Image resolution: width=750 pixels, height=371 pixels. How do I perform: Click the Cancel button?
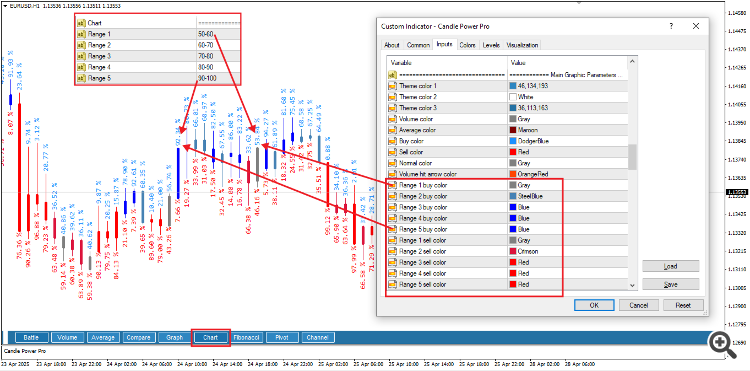pos(639,305)
